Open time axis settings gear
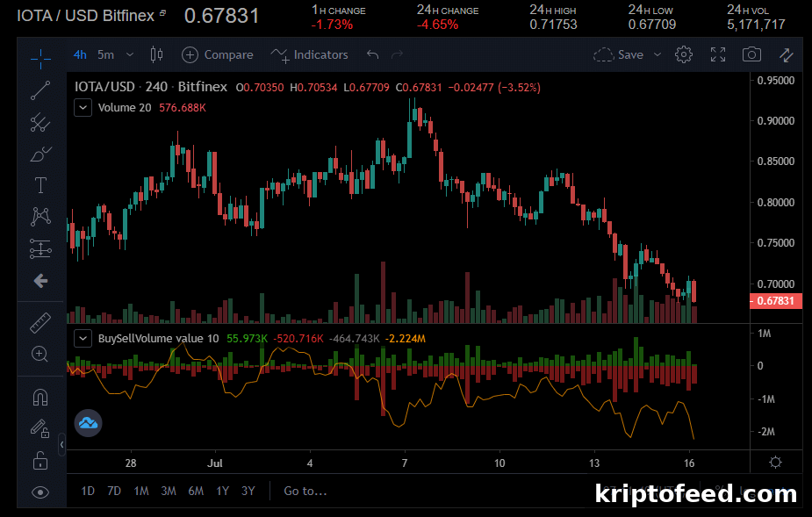812x517 pixels. [775, 462]
